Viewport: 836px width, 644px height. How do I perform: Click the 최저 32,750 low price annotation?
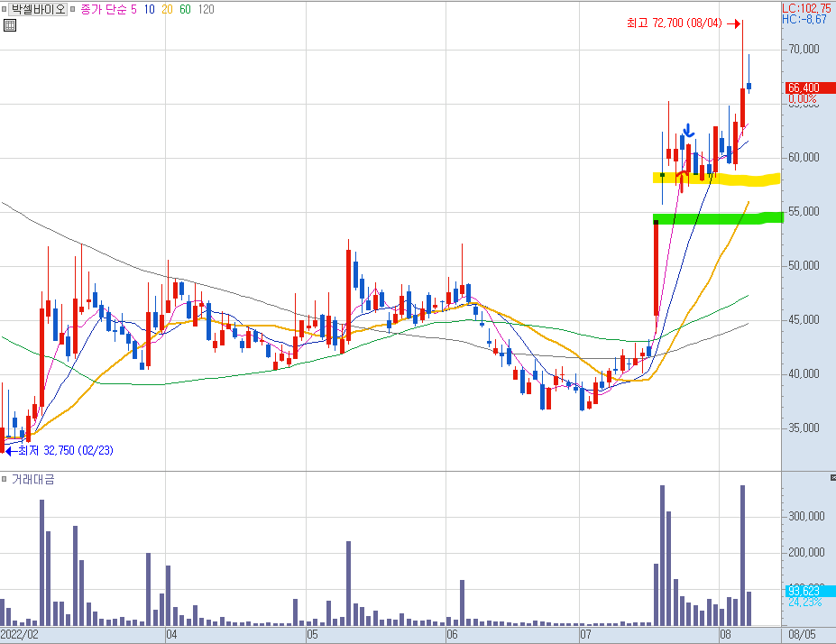[x=65, y=450]
